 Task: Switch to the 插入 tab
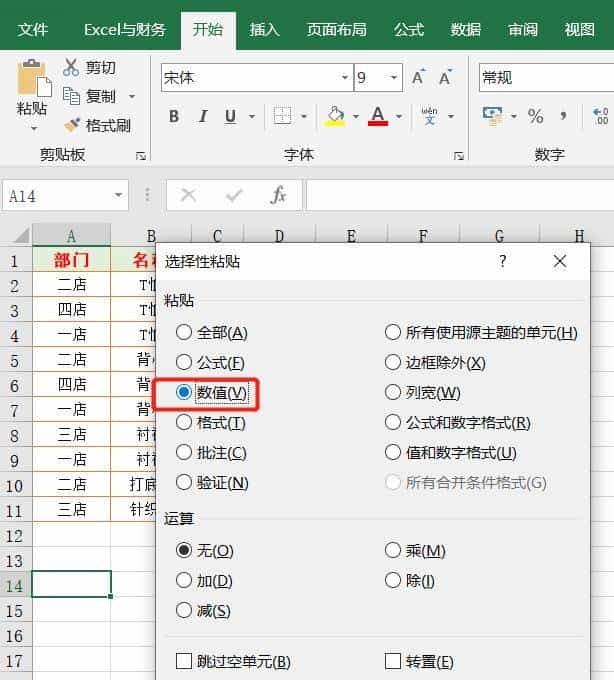pyautogui.click(x=264, y=29)
